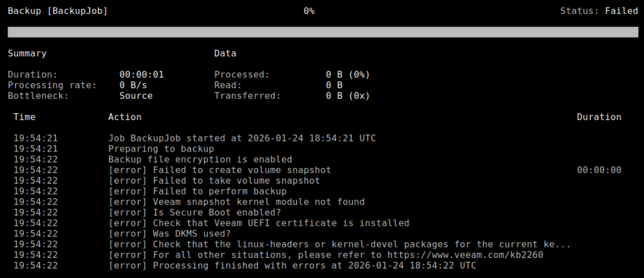Screen dimensions: 644x278
Task: Select 'Failed to take volume snapshot' error
Action: (x=214, y=181)
